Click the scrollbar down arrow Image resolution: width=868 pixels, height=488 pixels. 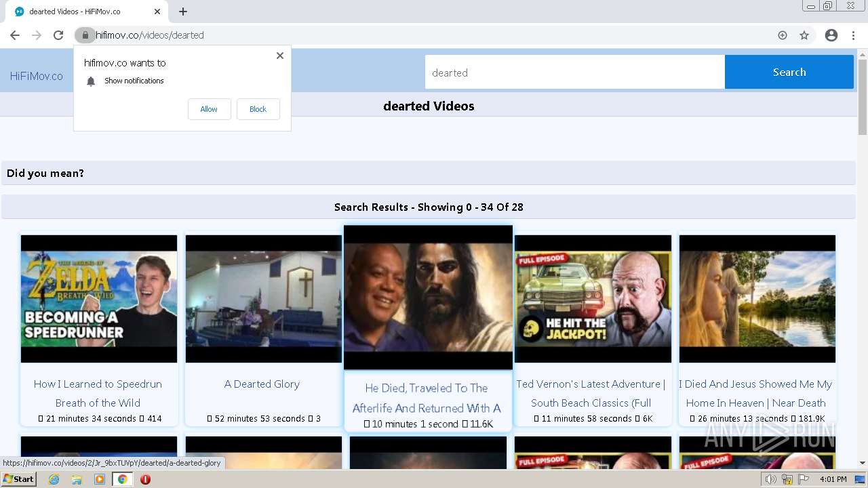click(x=863, y=464)
